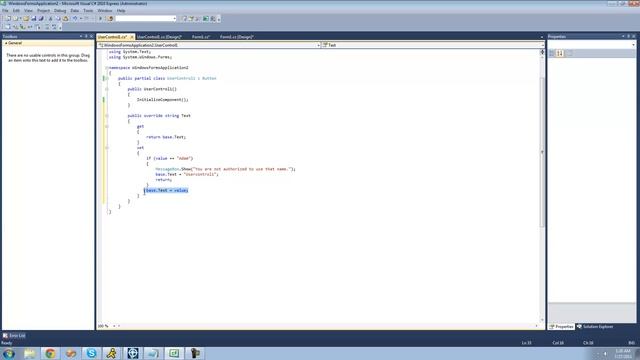Click the Start Debugging play icon
Image resolution: width=640 pixels, height=360 pixels.
tap(100, 19)
